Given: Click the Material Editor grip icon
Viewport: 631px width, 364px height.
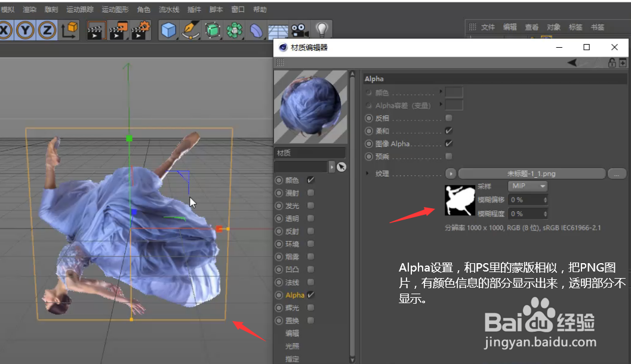Looking at the screenshot, I should (280, 62).
